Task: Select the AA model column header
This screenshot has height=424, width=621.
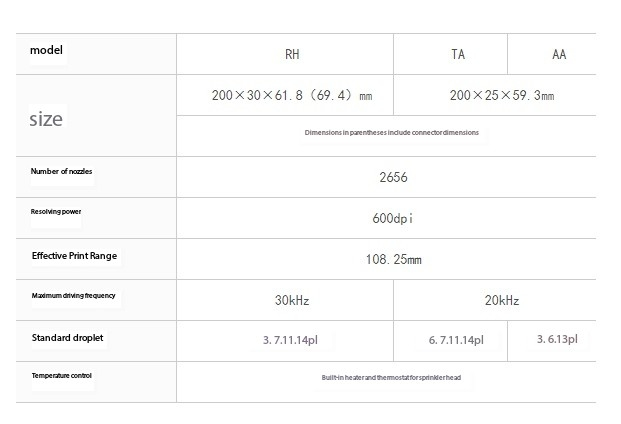Action: [x=559, y=54]
